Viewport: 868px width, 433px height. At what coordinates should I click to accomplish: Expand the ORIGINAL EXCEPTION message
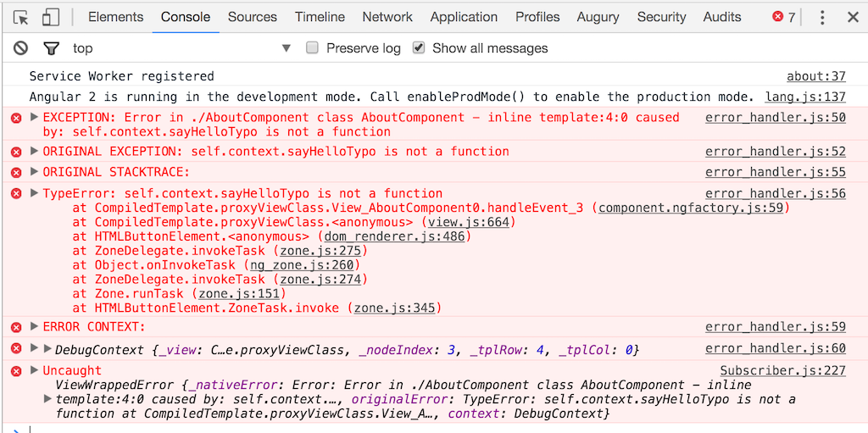34,151
